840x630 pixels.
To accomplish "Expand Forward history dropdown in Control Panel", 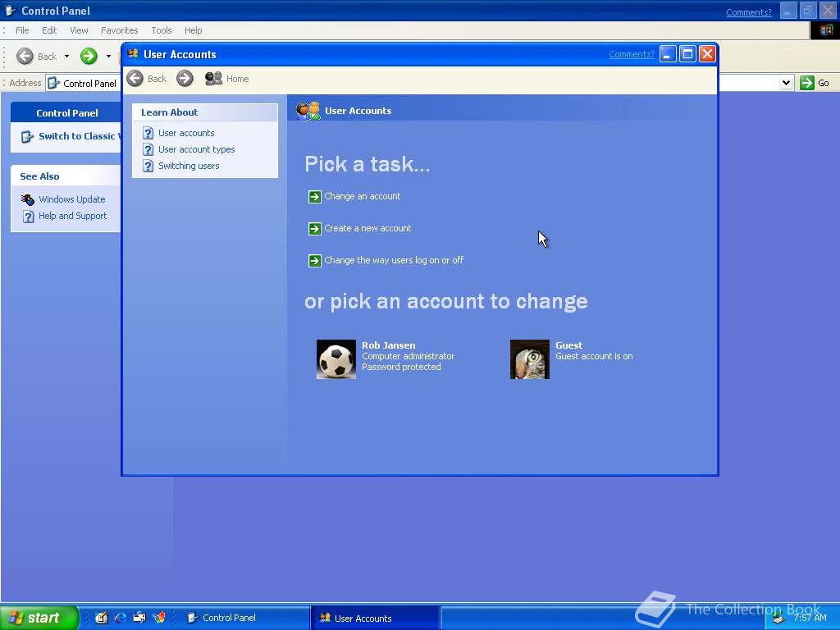I will 108,57.
